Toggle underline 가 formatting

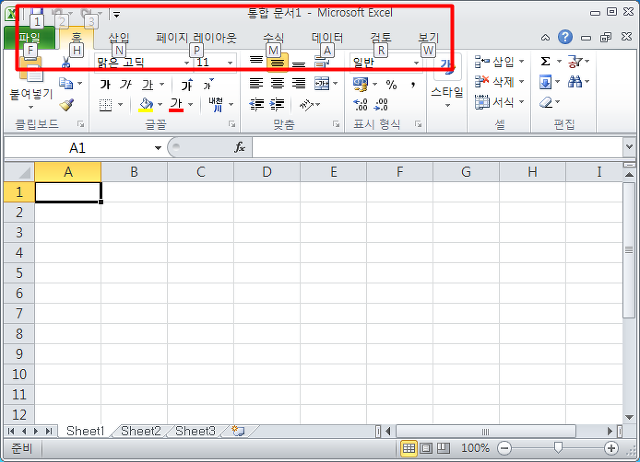[147, 84]
